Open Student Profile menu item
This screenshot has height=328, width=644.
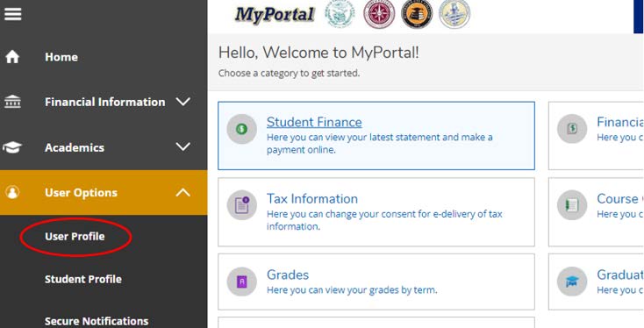click(x=83, y=279)
